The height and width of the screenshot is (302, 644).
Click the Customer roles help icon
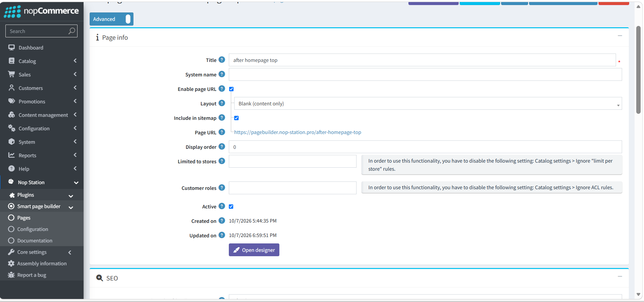point(222,188)
